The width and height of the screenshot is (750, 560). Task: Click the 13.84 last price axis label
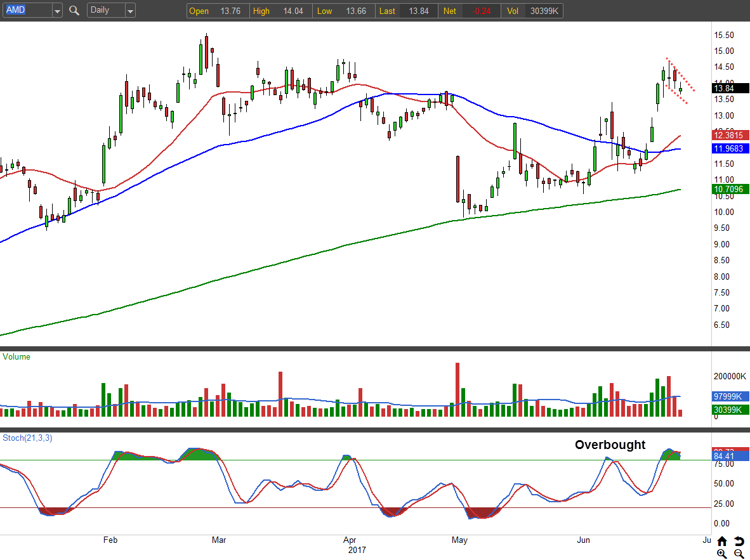730,88
